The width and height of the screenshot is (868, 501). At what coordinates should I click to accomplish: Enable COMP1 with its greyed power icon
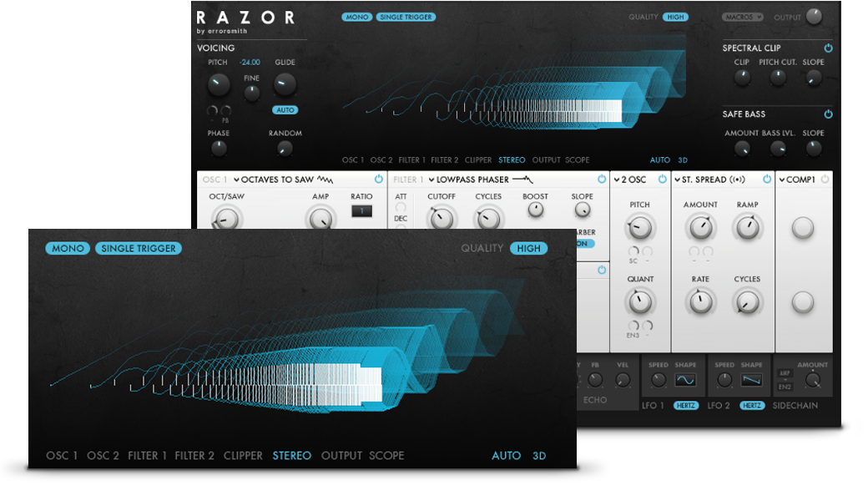825,179
